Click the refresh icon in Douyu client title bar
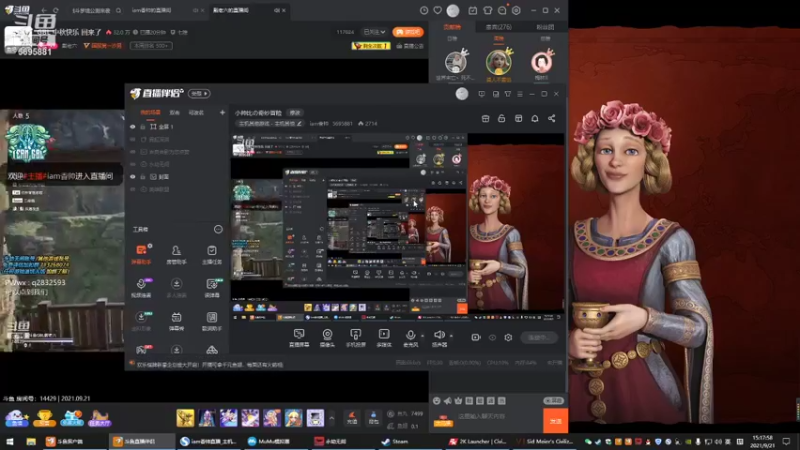This screenshot has height=450, width=800. point(56,10)
